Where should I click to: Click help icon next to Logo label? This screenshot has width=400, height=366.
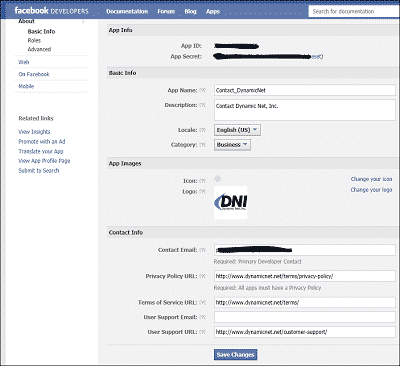(x=202, y=192)
